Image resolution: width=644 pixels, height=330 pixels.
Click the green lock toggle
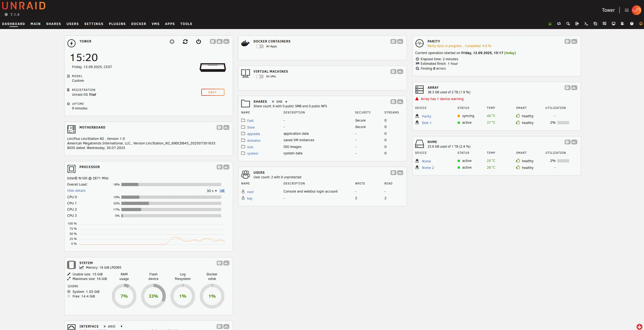pos(550,24)
